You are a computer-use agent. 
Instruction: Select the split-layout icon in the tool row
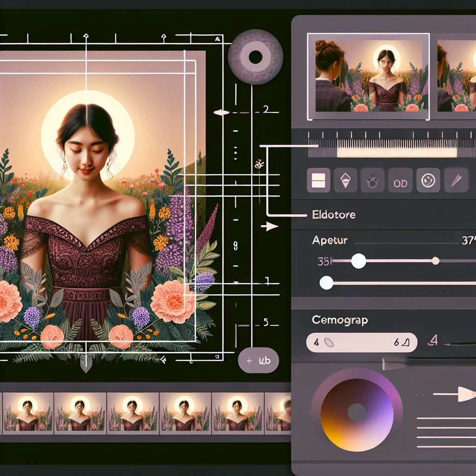pos(318,180)
